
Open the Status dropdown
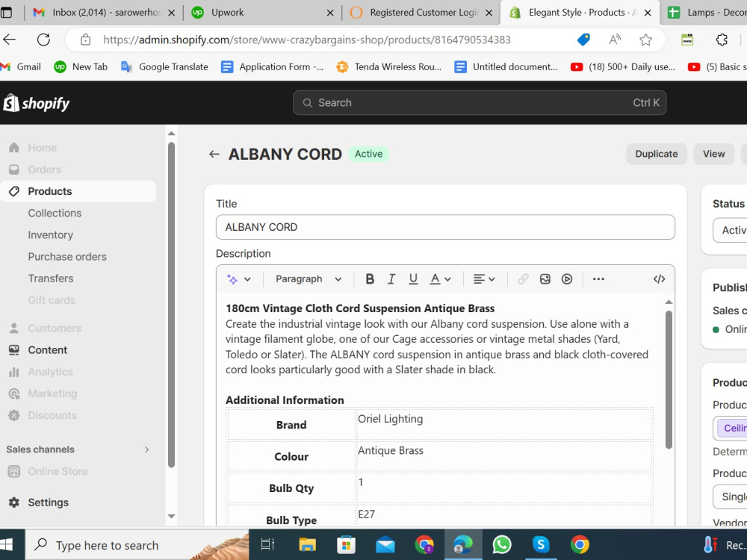(x=730, y=231)
